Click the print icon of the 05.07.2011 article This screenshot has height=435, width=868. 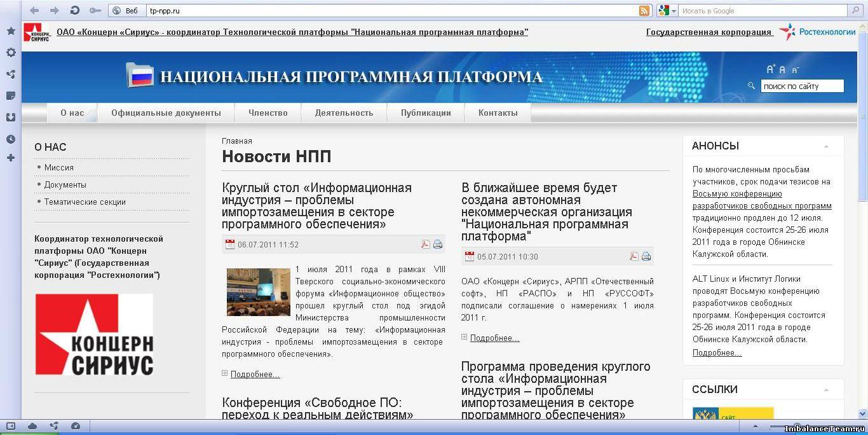click(646, 256)
